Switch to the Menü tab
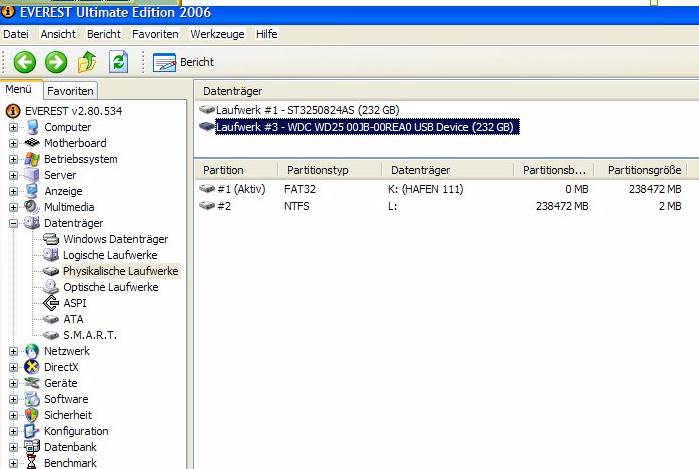Image resolution: width=699 pixels, height=469 pixels. click(19, 89)
